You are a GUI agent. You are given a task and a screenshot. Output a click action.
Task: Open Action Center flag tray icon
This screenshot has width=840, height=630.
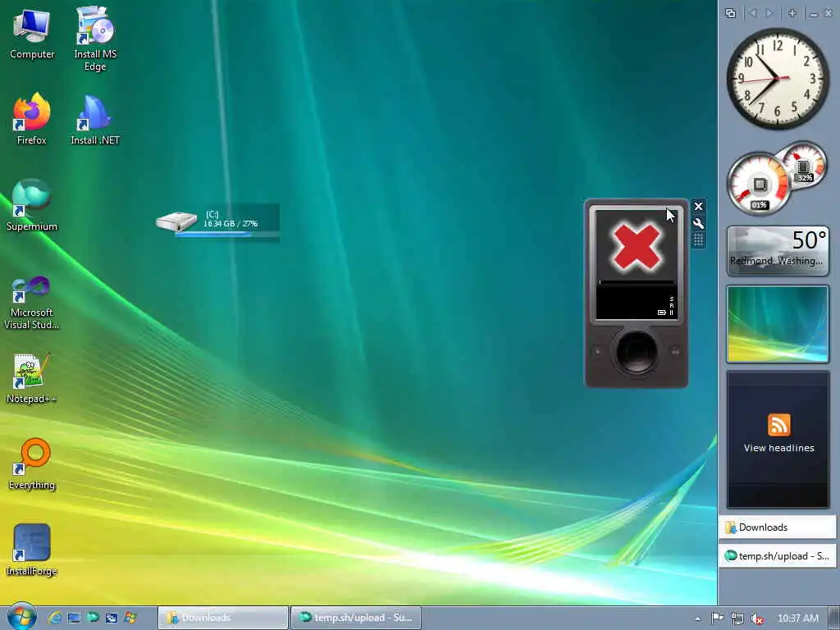[717, 619]
